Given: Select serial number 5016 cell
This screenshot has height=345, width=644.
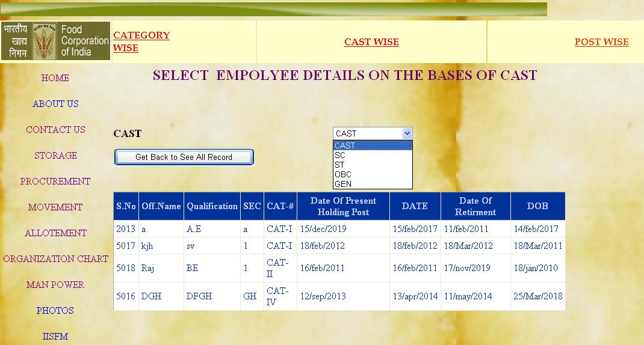Looking at the screenshot, I should (x=126, y=296).
